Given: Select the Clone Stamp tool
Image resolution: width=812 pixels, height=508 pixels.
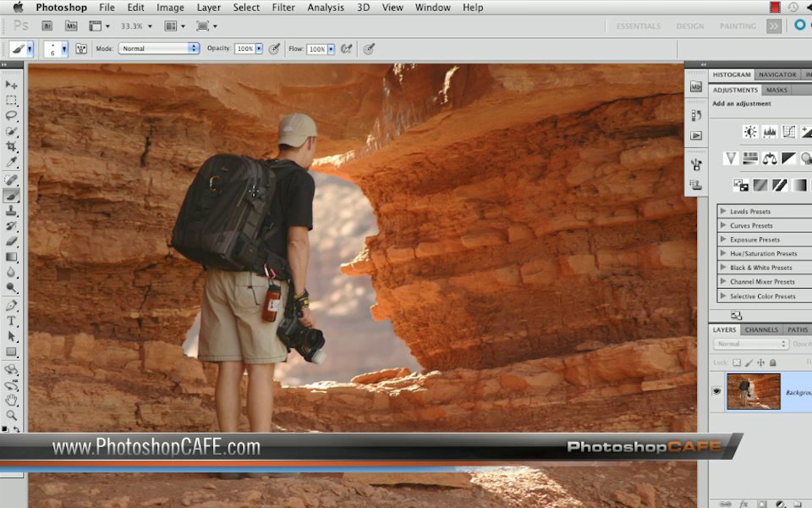Looking at the screenshot, I should point(11,211).
